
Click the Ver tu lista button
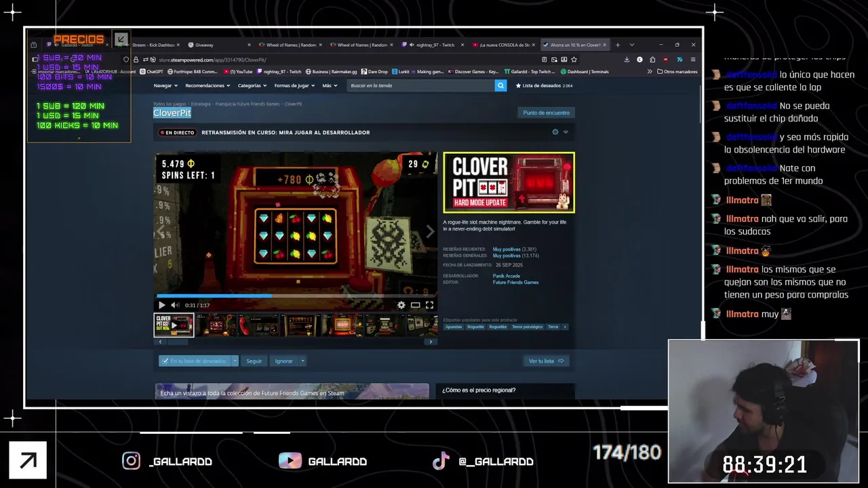pos(546,361)
